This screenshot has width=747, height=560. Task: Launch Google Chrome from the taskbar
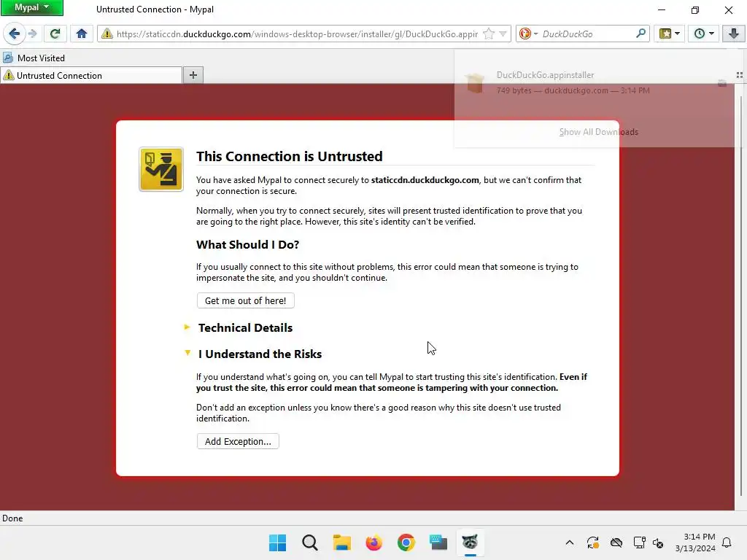406,542
